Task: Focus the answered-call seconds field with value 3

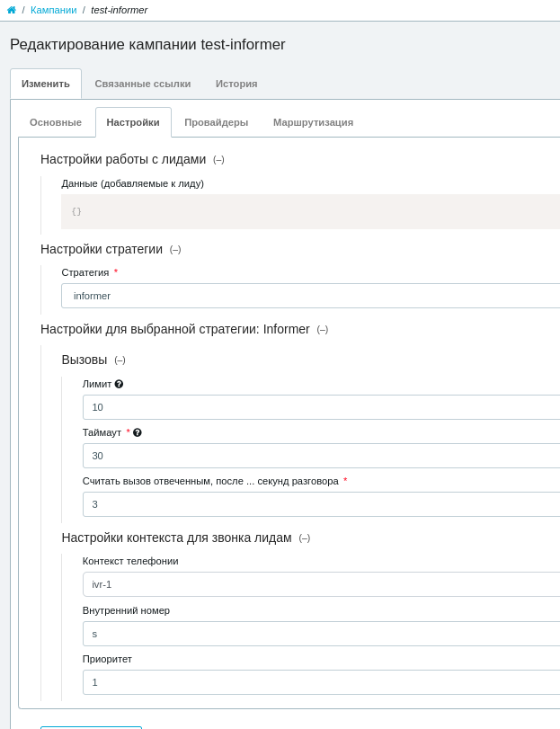Action: 321,504
